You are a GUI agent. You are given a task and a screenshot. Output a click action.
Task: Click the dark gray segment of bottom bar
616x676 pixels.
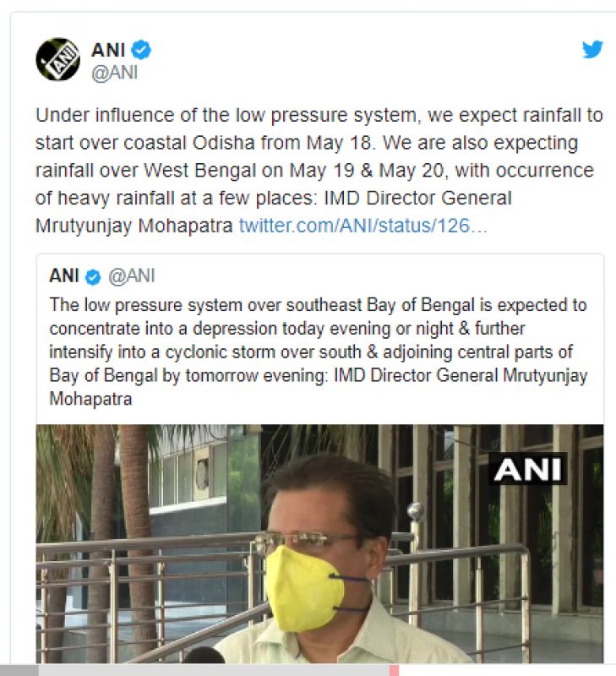point(19,670)
